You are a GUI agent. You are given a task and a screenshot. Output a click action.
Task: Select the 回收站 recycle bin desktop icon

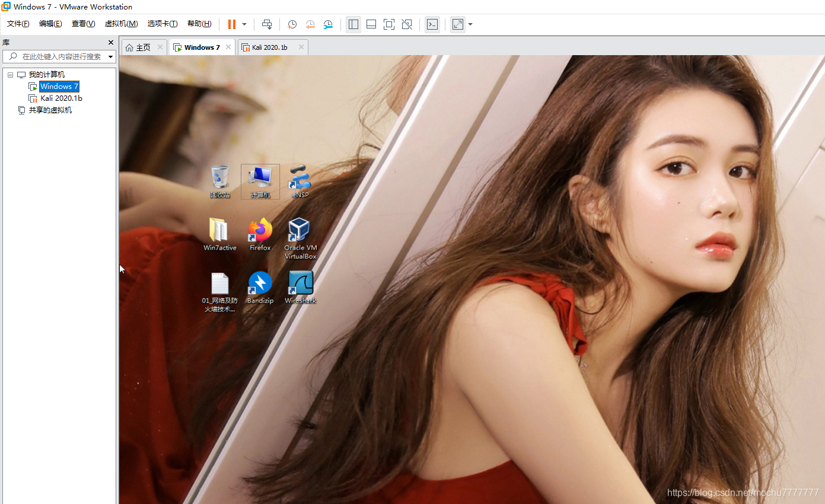click(x=220, y=181)
